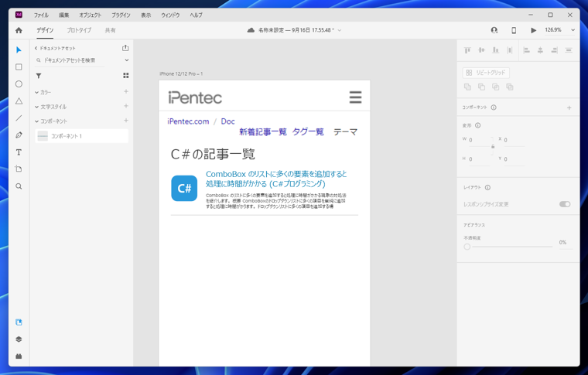588x375 pixels.
Task: Select the Rectangle tool
Action: point(19,67)
